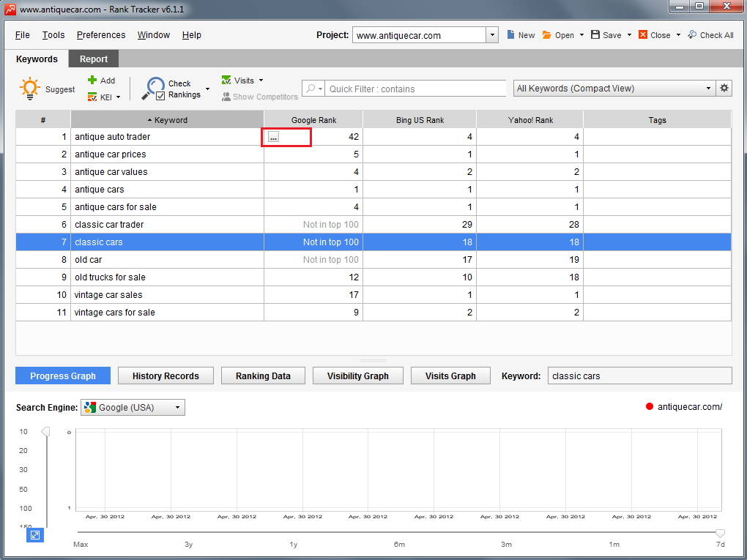Open the Help menu
747x560 pixels.
pos(192,34)
